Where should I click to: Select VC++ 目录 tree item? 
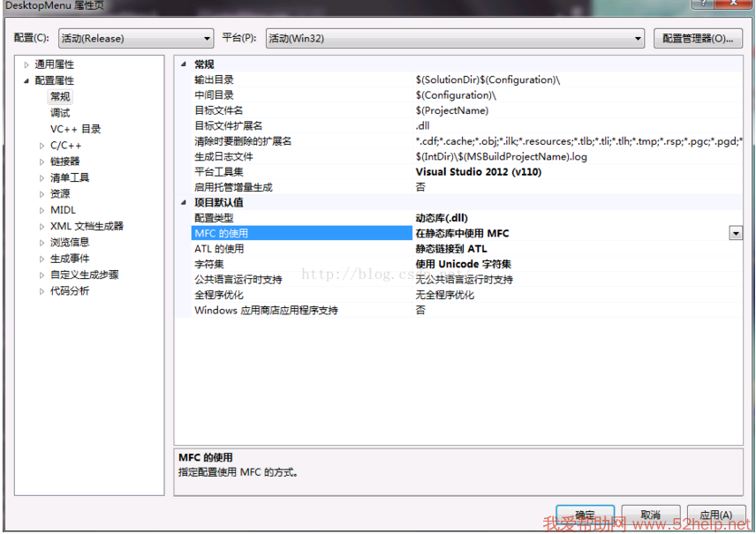click(75, 129)
